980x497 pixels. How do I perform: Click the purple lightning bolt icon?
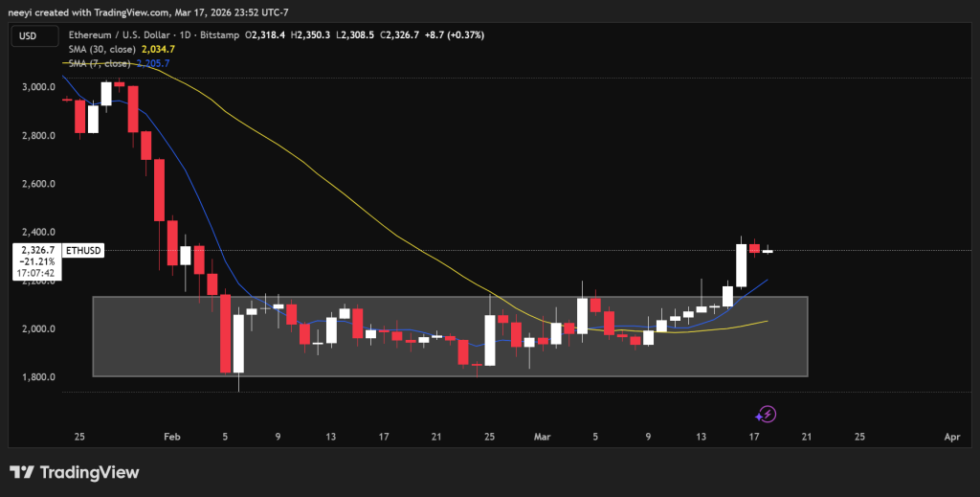click(766, 414)
